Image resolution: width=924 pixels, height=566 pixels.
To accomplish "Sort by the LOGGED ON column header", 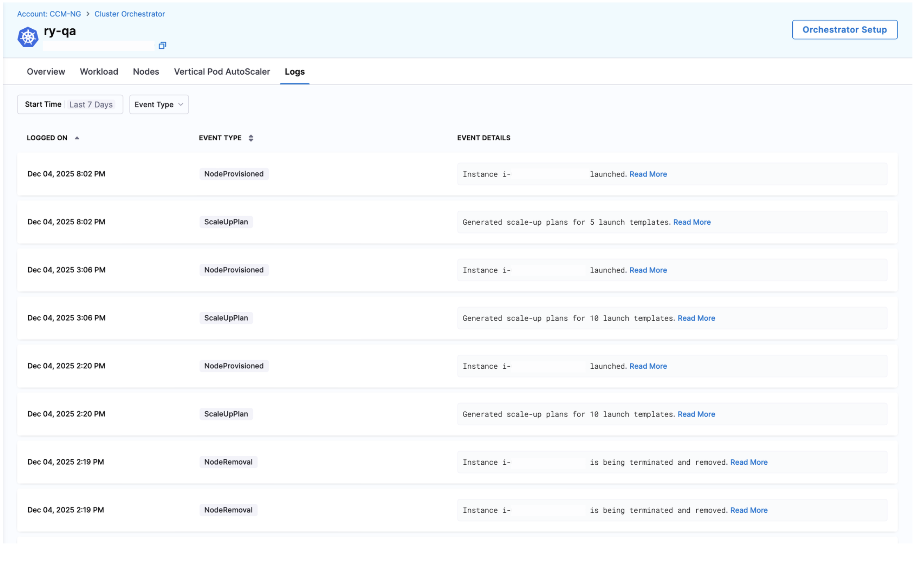I will pos(47,138).
